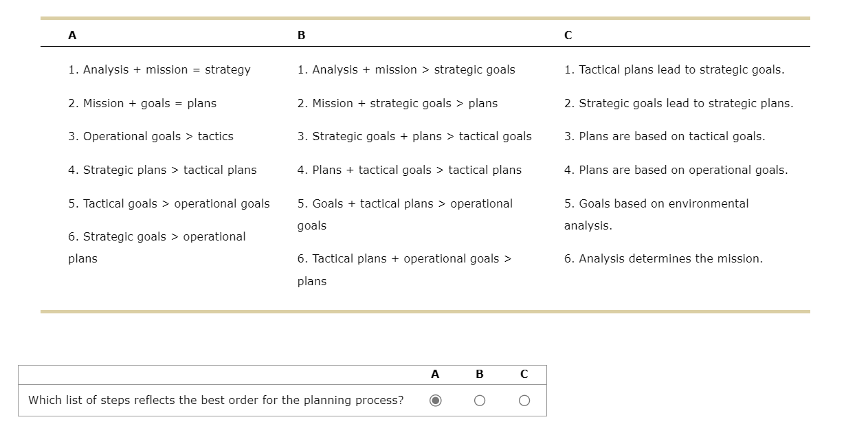Select 'Analysis + mission > strategic goals' item
This screenshot has width=868, height=435.
[406, 69]
